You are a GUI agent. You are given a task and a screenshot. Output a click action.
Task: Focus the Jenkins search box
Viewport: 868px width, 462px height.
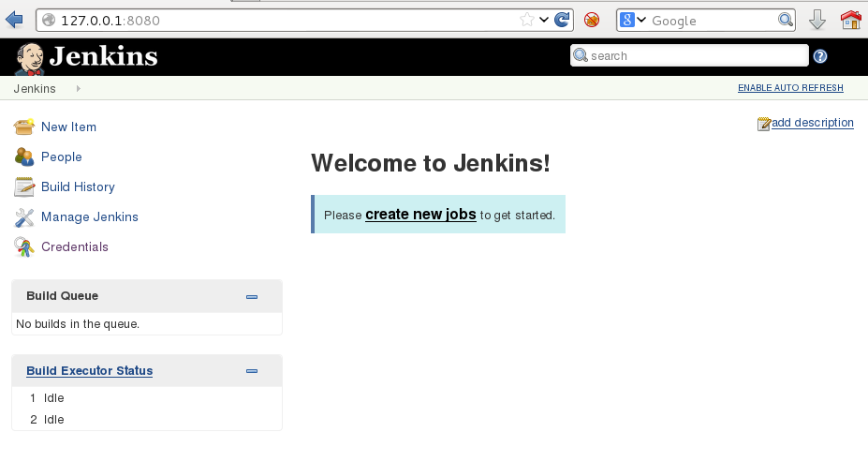point(689,55)
